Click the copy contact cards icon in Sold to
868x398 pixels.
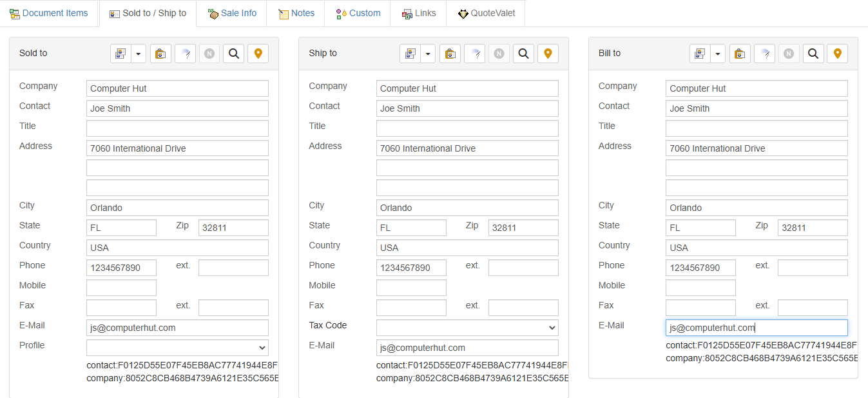click(x=121, y=54)
